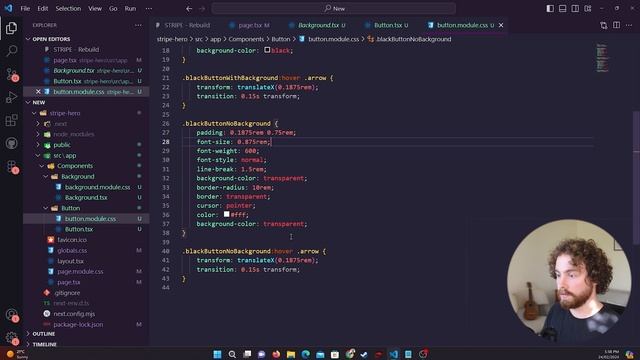640x360 pixels.
Task: Click the src breadcrumb segment
Action: pyautogui.click(x=199, y=39)
